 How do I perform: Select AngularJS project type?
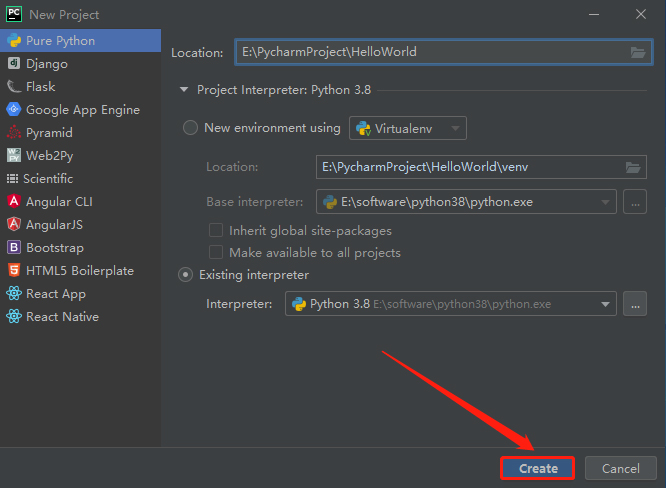click(80, 224)
